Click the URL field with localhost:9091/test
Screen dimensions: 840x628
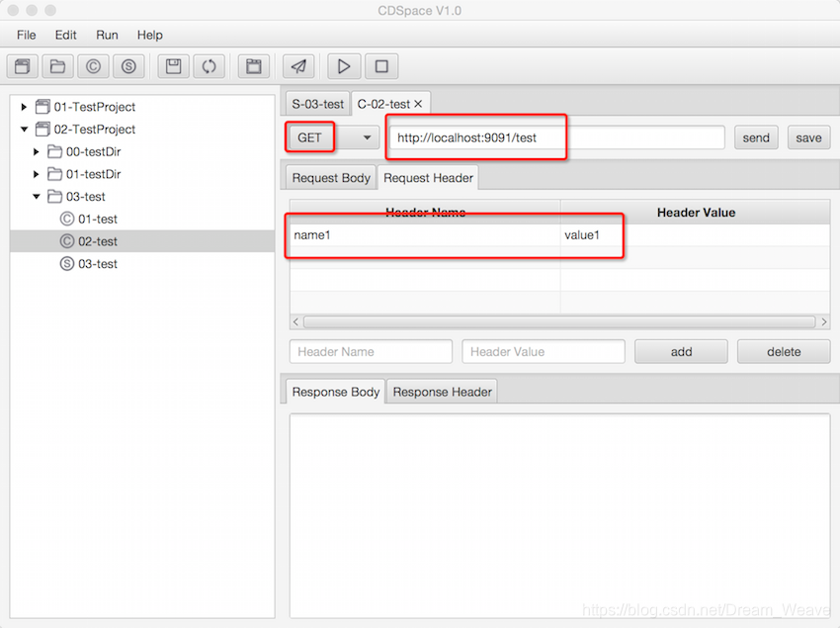click(557, 137)
